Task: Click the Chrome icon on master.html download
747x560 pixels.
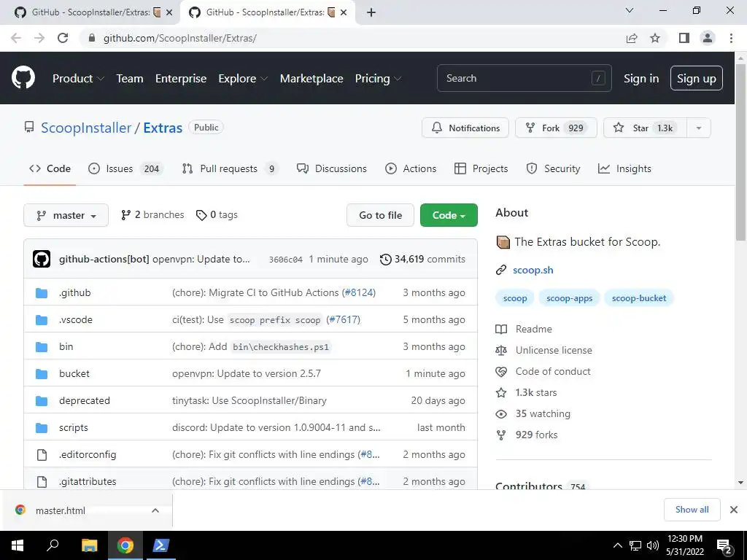Action: (x=20, y=510)
